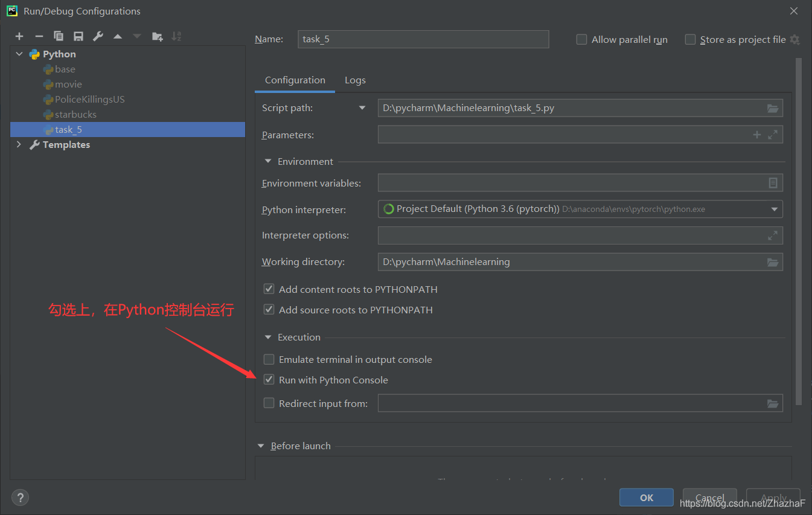Click the OK button
This screenshot has height=515, width=812.
pyautogui.click(x=647, y=497)
